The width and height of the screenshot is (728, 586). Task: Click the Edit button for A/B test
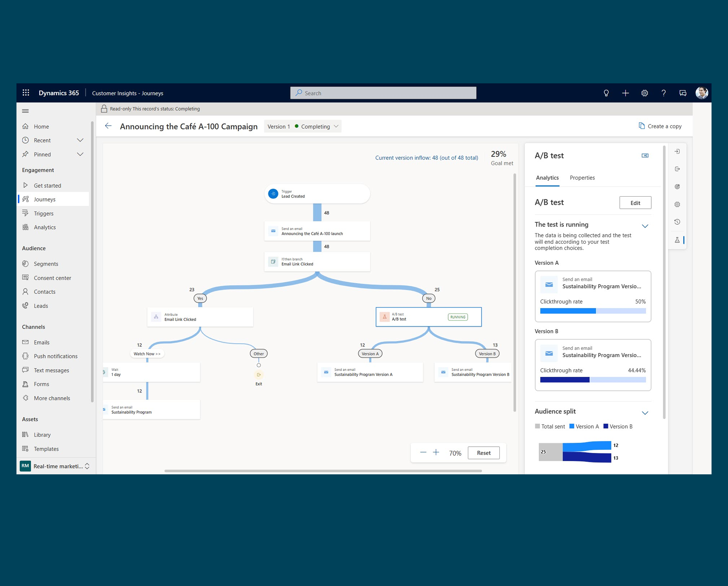(635, 203)
